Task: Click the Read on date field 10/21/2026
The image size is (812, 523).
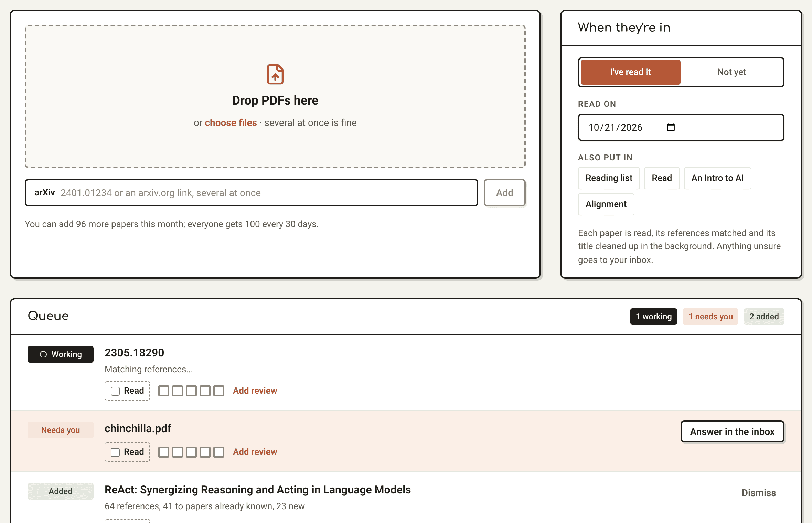Action: (681, 127)
